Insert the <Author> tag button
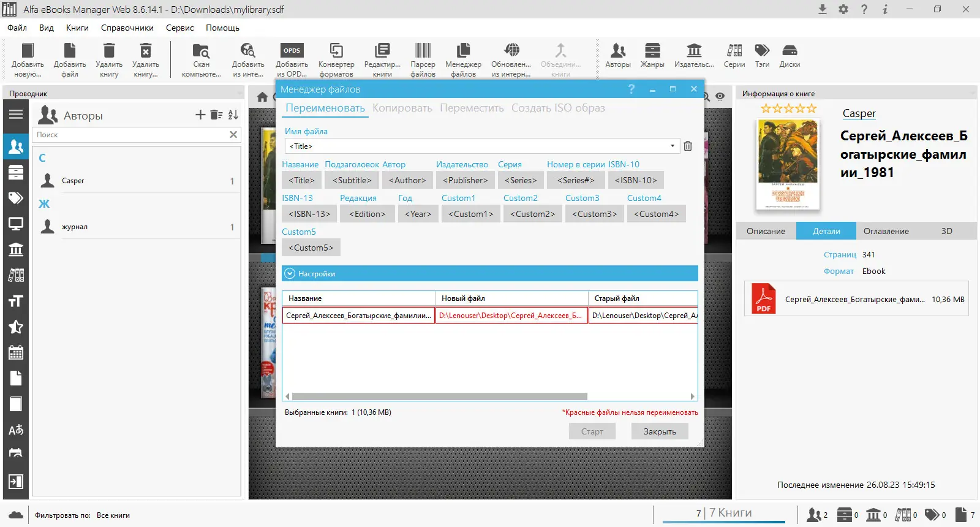980x527 pixels. [x=407, y=180]
